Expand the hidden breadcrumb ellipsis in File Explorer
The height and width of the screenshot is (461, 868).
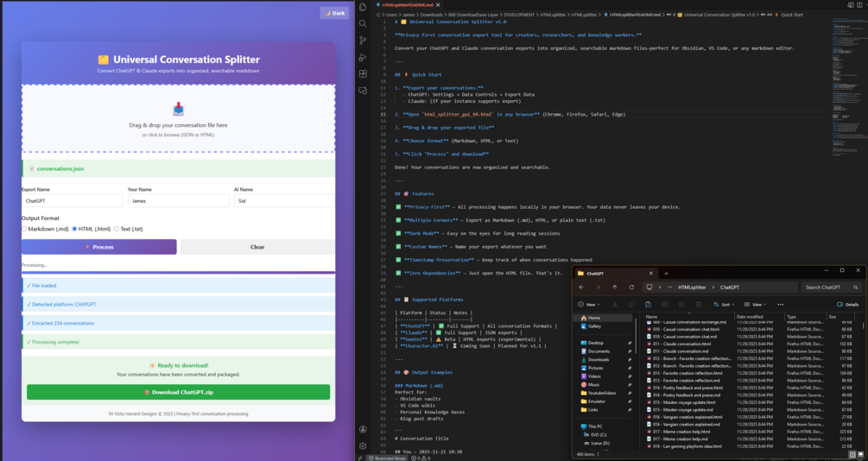670,287
